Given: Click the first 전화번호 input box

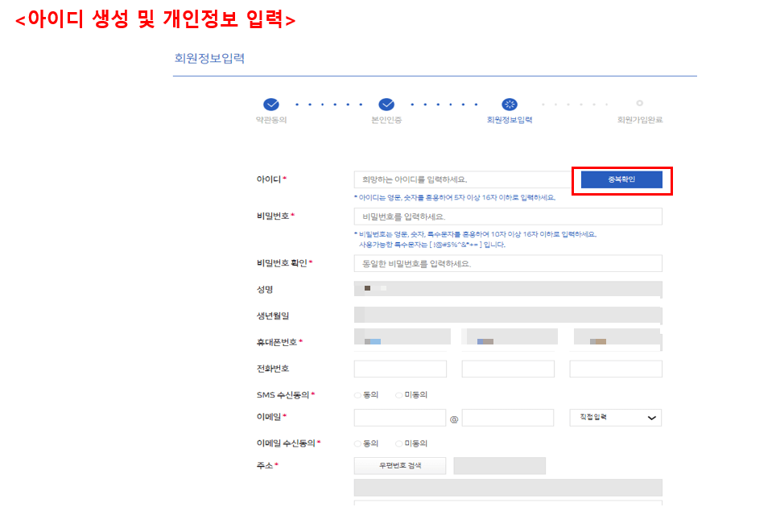Looking at the screenshot, I should (400, 368).
